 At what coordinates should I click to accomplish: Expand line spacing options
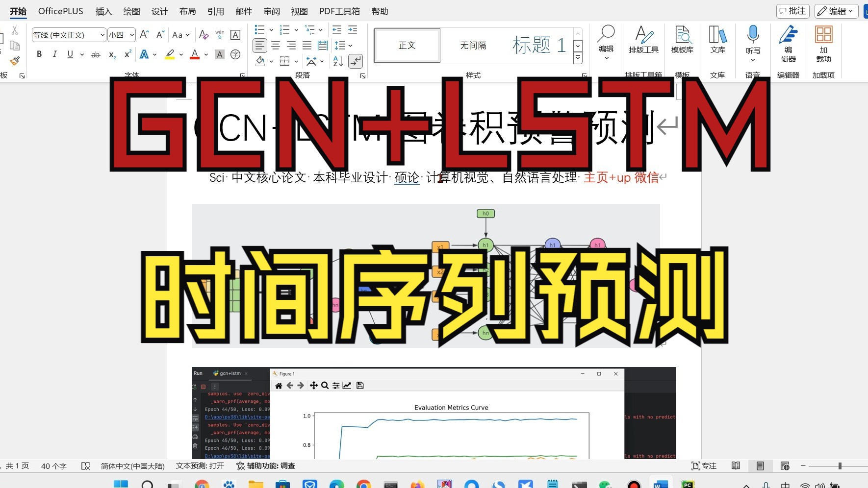(x=350, y=46)
